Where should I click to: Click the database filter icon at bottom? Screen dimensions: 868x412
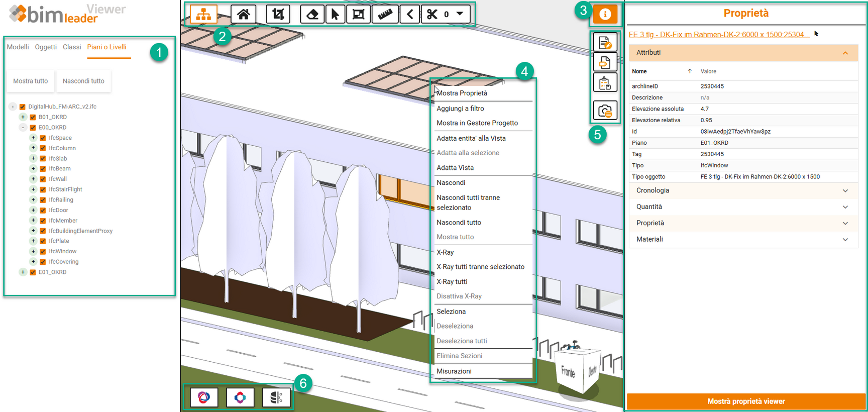(x=276, y=397)
